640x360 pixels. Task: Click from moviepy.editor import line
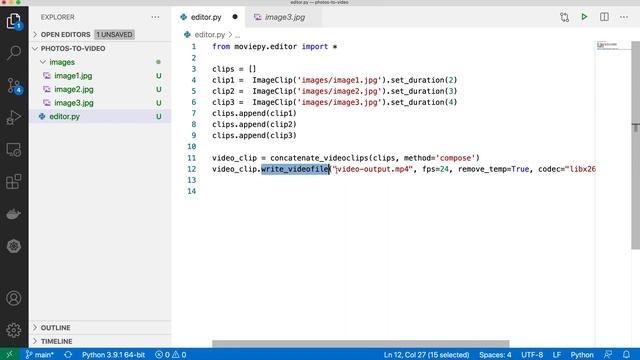[x=275, y=47]
